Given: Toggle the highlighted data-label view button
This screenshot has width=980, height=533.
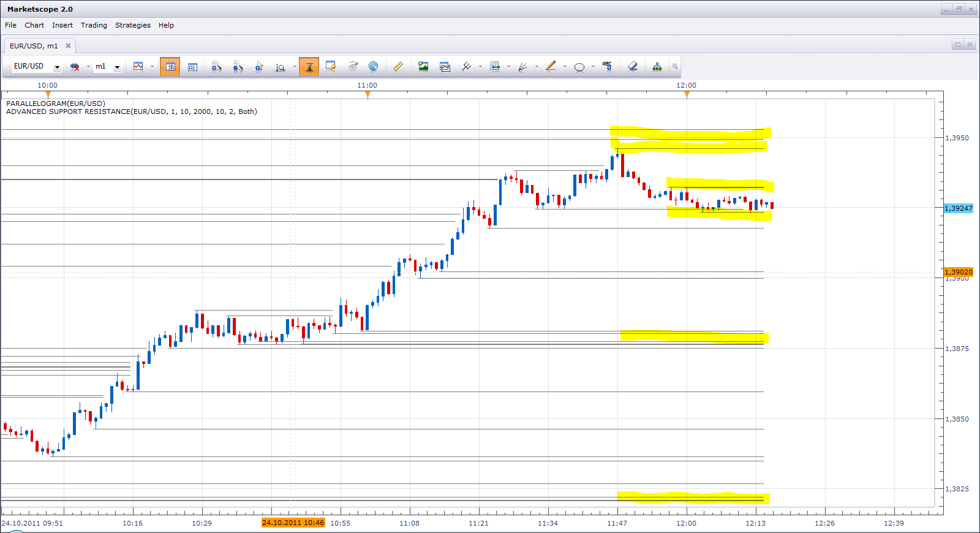Looking at the screenshot, I should point(170,67).
